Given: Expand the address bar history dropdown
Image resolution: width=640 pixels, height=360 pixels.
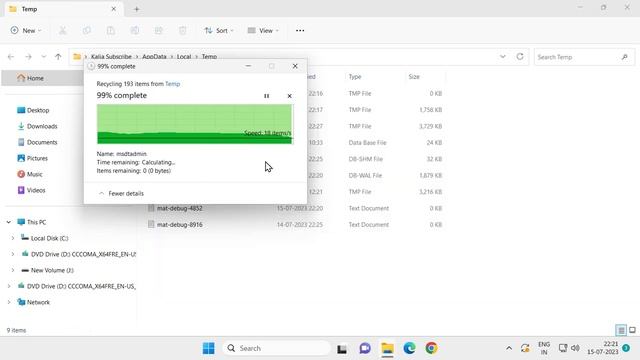Looking at the screenshot, I should [x=503, y=57].
